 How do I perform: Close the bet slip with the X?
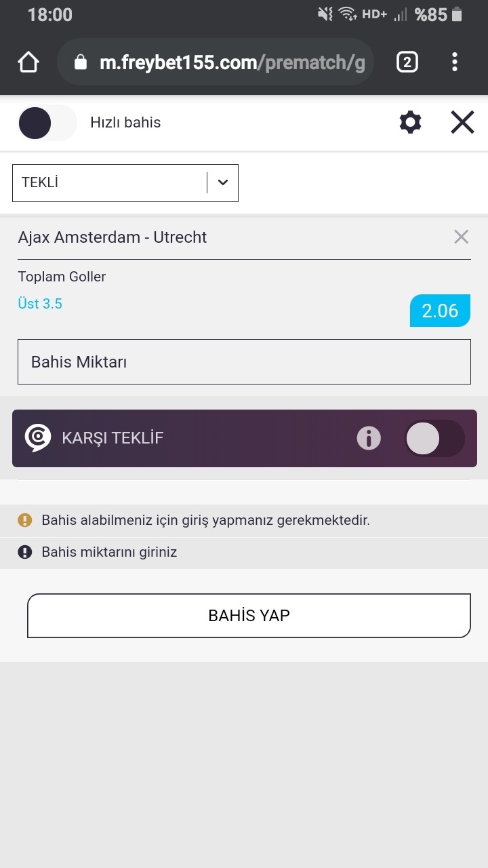point(462,123)
